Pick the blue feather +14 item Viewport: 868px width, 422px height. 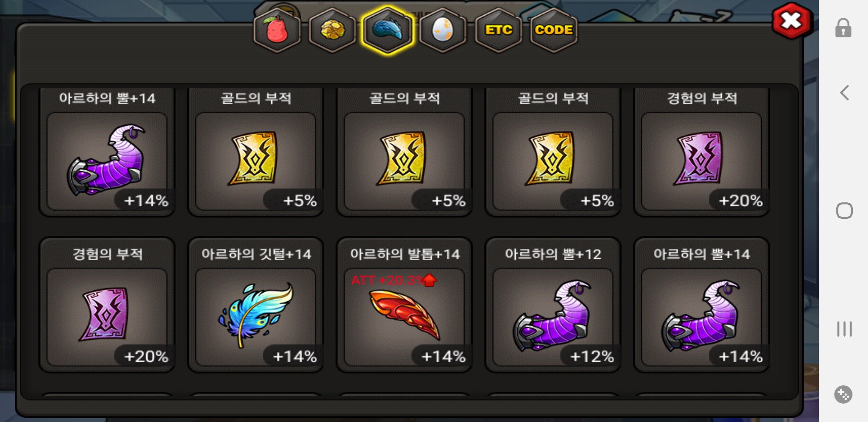[256, 305]
